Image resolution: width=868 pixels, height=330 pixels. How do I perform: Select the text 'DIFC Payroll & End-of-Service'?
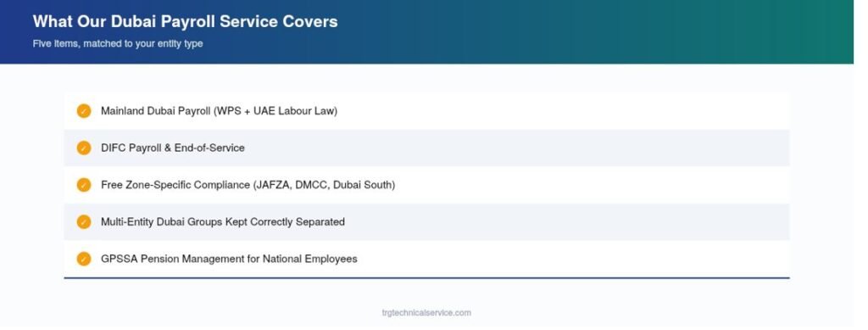point(173,148)
